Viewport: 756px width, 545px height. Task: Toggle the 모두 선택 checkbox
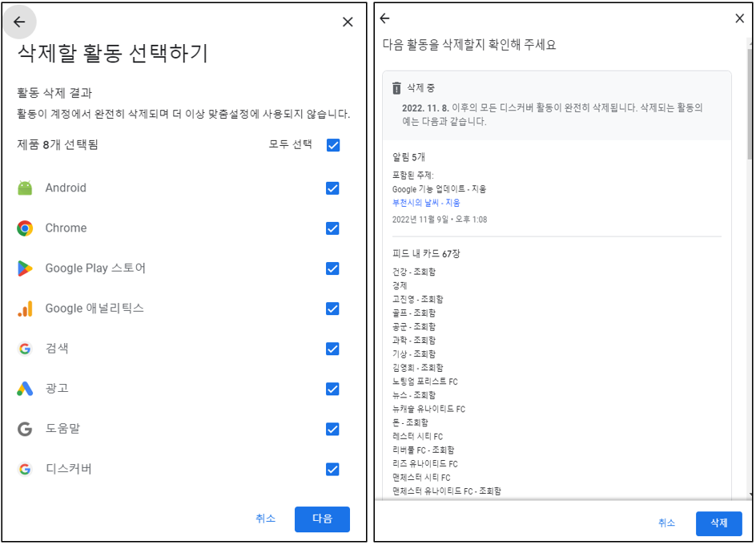[332, 145]
